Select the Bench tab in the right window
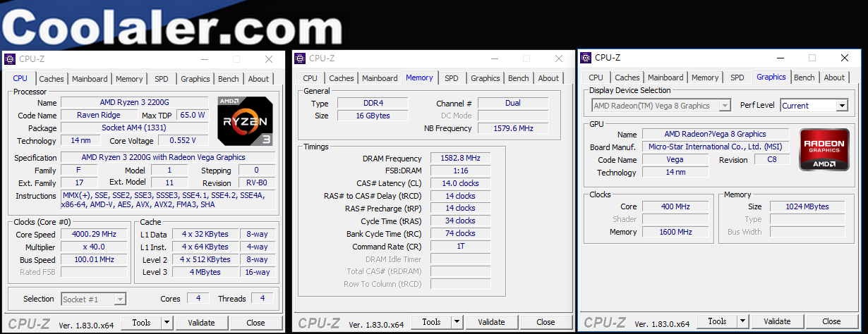 point(804,78)
